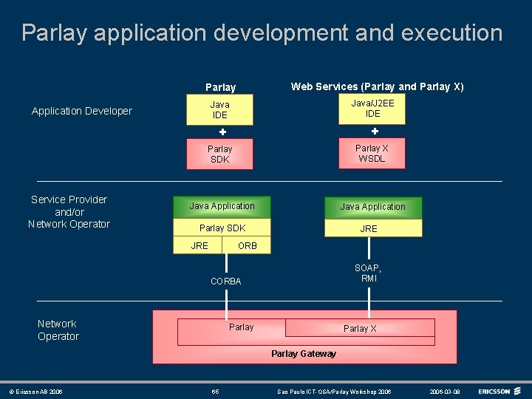Click the 'Parlay X WSDL' box

pyautogui.click(x=372, y=153)
